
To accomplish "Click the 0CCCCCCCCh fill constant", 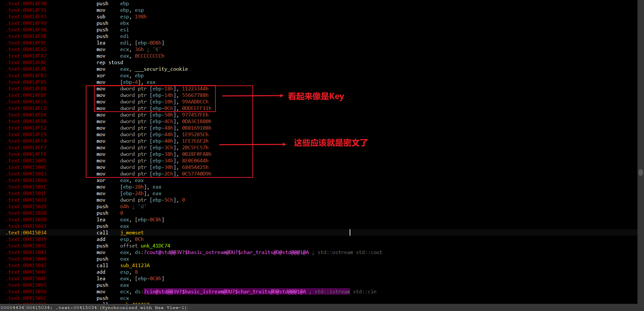I will 150,56.
